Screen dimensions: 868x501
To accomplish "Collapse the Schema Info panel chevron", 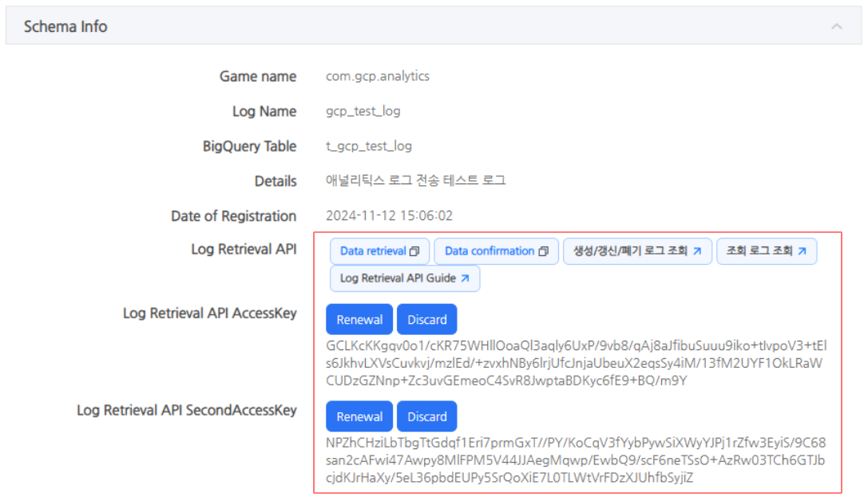I will [x=836, y=26].
